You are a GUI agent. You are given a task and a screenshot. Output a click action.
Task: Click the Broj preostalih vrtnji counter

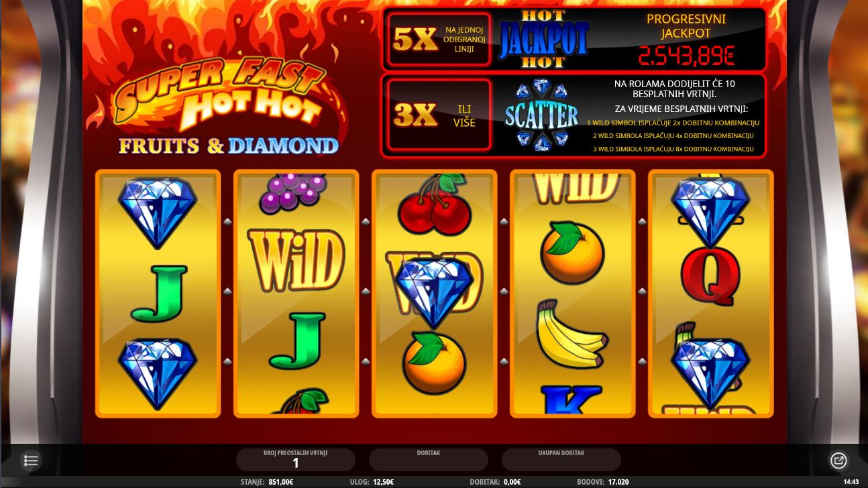(296, 459)
